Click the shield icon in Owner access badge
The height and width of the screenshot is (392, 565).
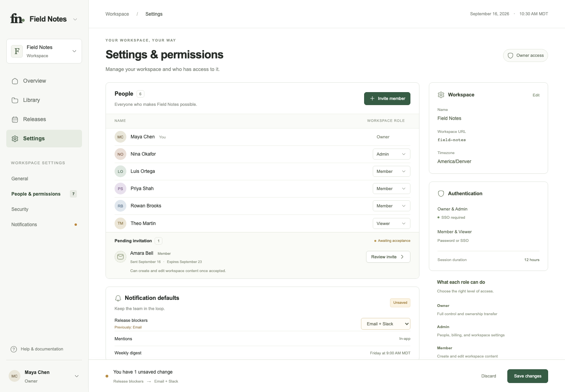point(510,56)
